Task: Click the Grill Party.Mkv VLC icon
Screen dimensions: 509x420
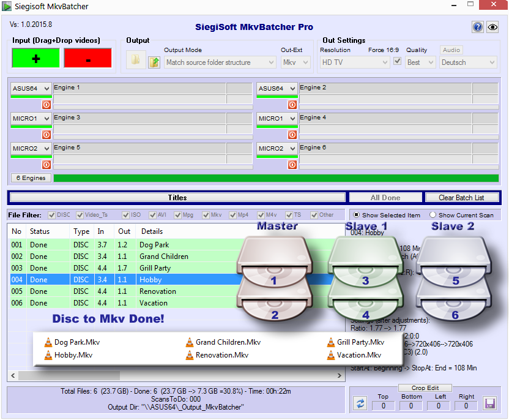Action: 331,342
